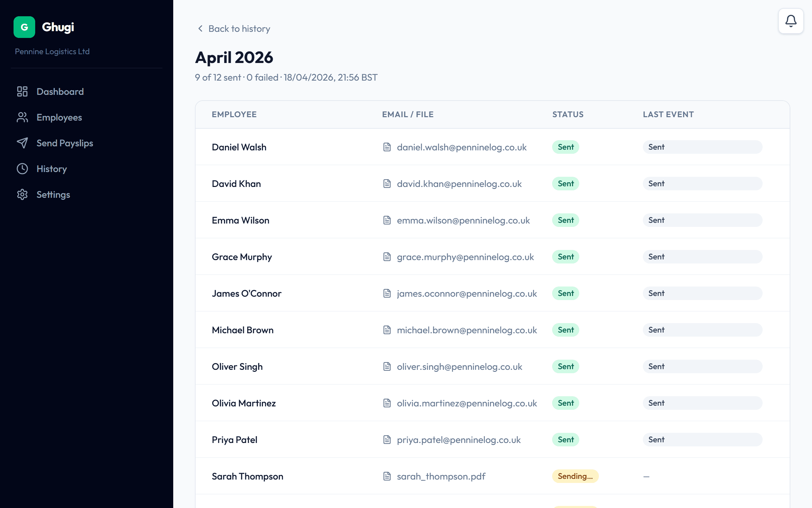The width and height of the screenshot is (812, 508).
Task: Open the Dashboard panel icon
Action: (22, 91)
